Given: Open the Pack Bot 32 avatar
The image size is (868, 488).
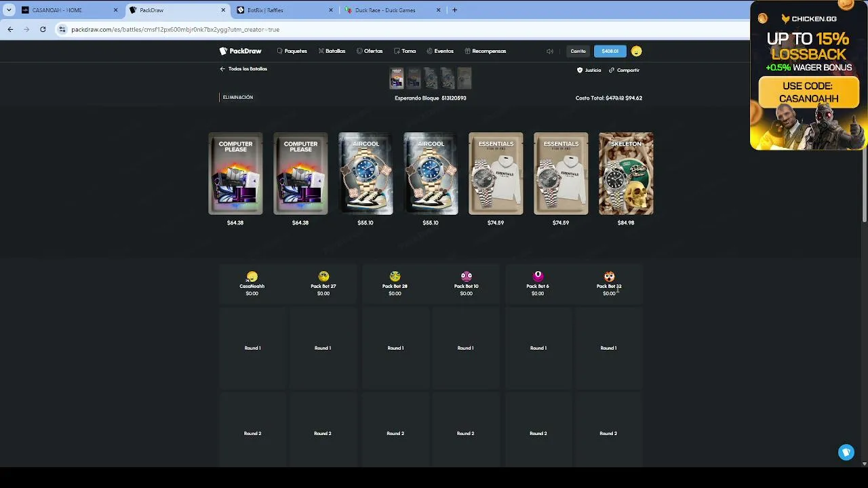Looking at the screenshot, I should tap(609, 277).
